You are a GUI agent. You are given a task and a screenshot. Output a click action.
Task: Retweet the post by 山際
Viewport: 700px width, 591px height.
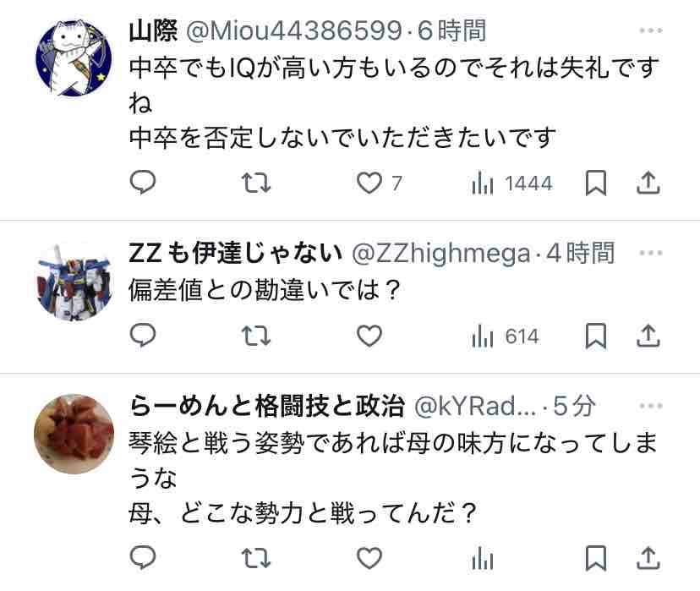click(256, 183)
